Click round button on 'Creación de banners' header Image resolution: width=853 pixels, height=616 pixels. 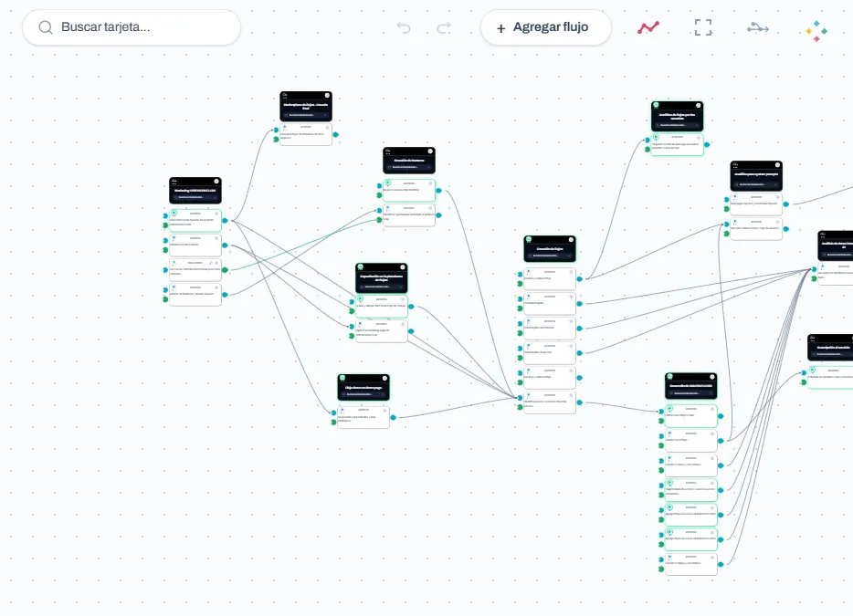point(430,151)
